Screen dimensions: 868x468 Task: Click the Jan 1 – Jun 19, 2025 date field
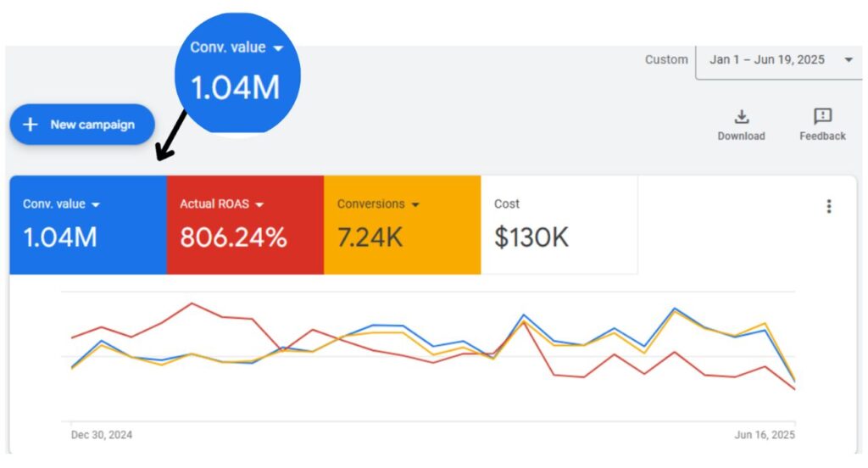click(766, 59)
